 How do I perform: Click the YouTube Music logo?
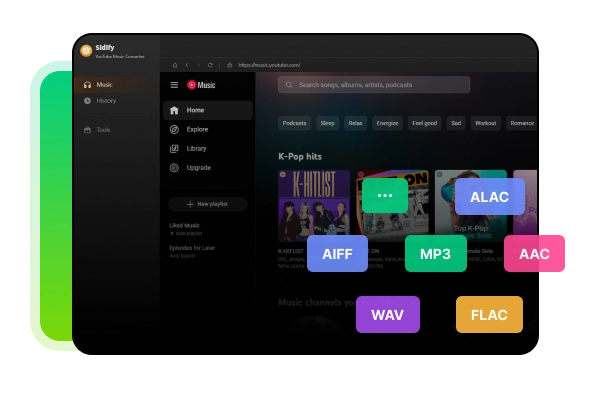click(x=201, y=85)
